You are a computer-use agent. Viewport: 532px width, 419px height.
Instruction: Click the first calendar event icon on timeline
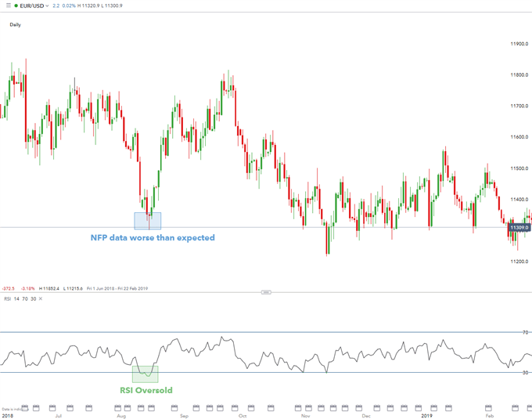[x=24, y=407]
